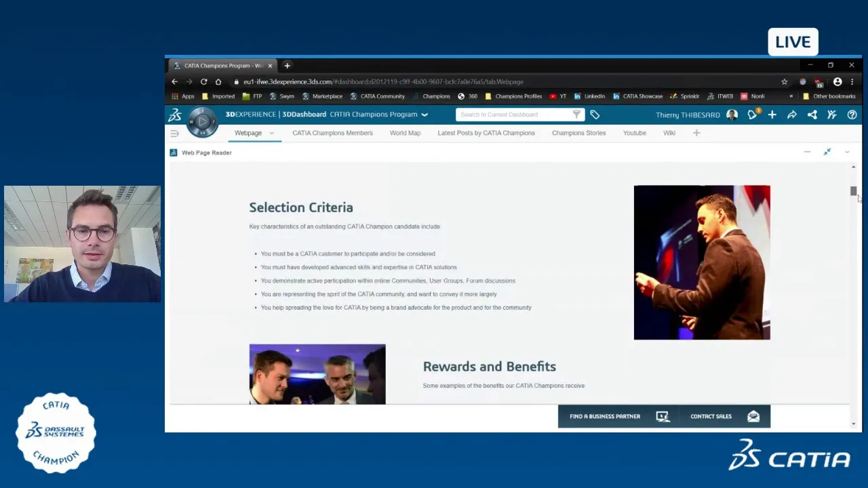Click the envelope icon beside Contact Sales
Screen dimensions: 868x488
(x=753, y=417)
